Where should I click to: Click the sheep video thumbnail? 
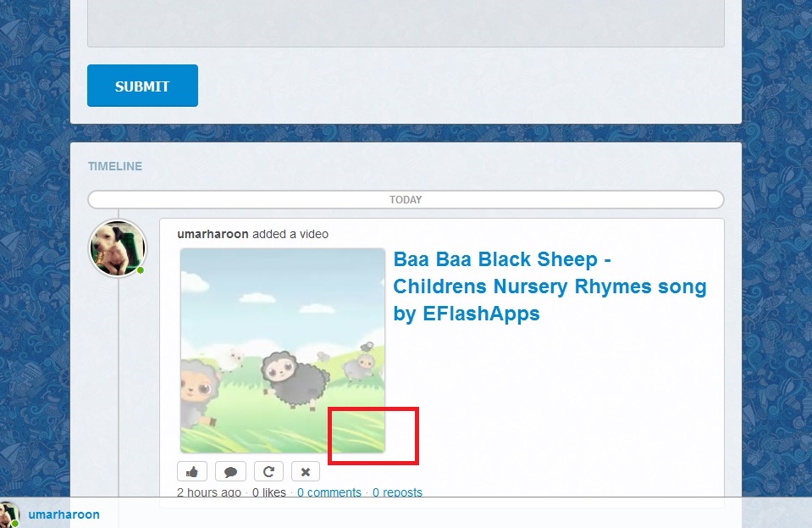283,351
